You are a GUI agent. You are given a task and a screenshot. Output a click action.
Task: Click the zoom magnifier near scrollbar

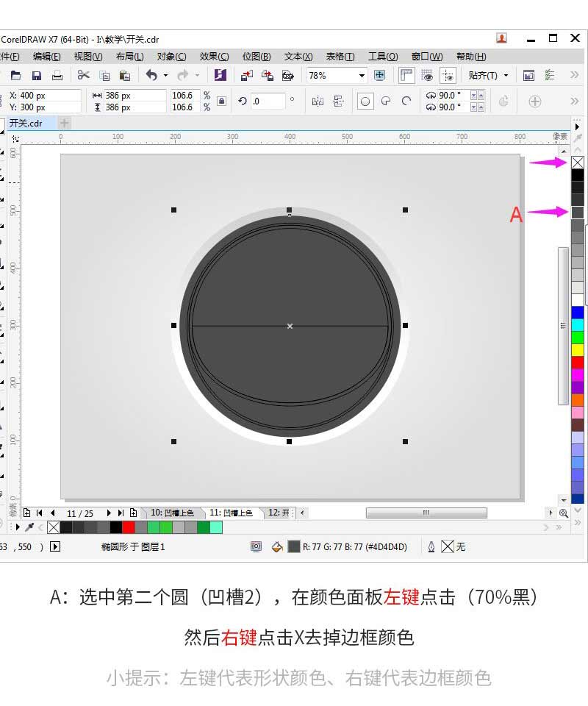[x=563, y=513]
